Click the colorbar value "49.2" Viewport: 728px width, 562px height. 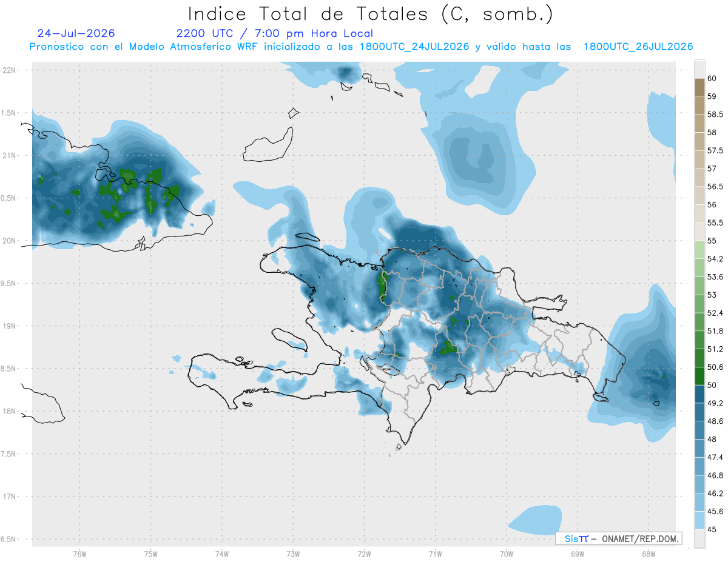pos(715,403)
